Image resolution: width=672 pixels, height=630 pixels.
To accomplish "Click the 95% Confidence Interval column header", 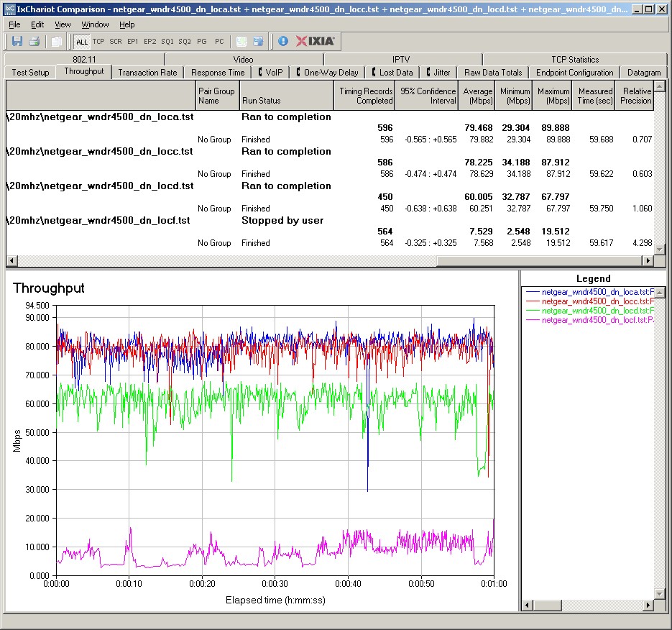I will [427, 96].
